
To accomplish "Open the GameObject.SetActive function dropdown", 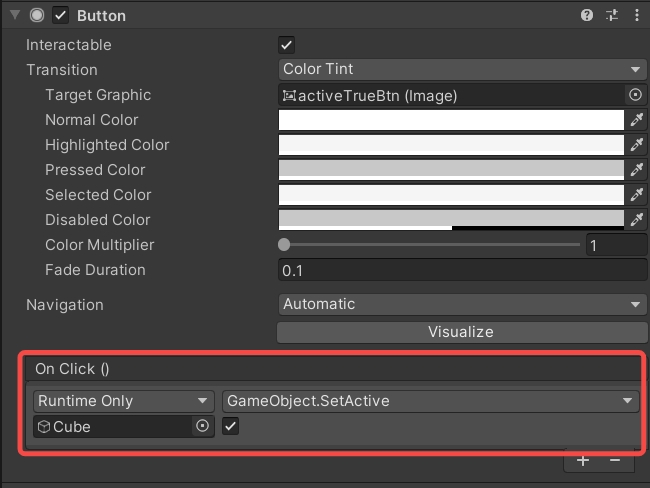I will coord(430,401).
